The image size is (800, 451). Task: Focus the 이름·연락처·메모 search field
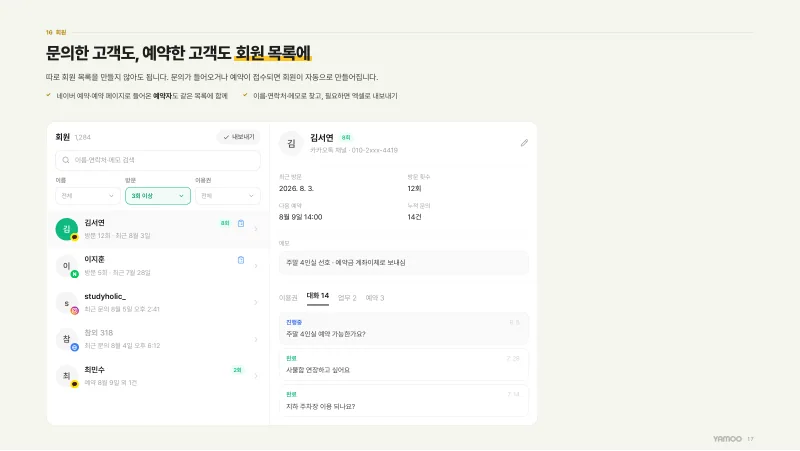pyautogui.click(x=158, y=160)
